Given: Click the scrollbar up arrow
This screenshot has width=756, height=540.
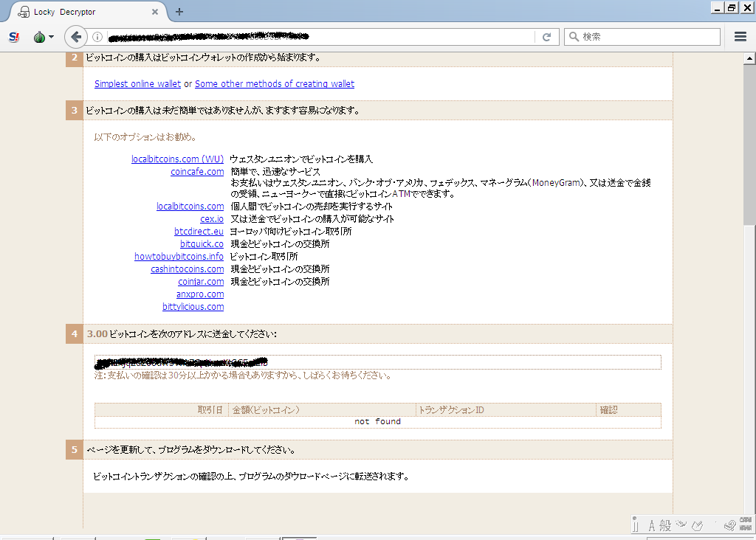Looking at the screenshot, I should (x=749, y=58).
